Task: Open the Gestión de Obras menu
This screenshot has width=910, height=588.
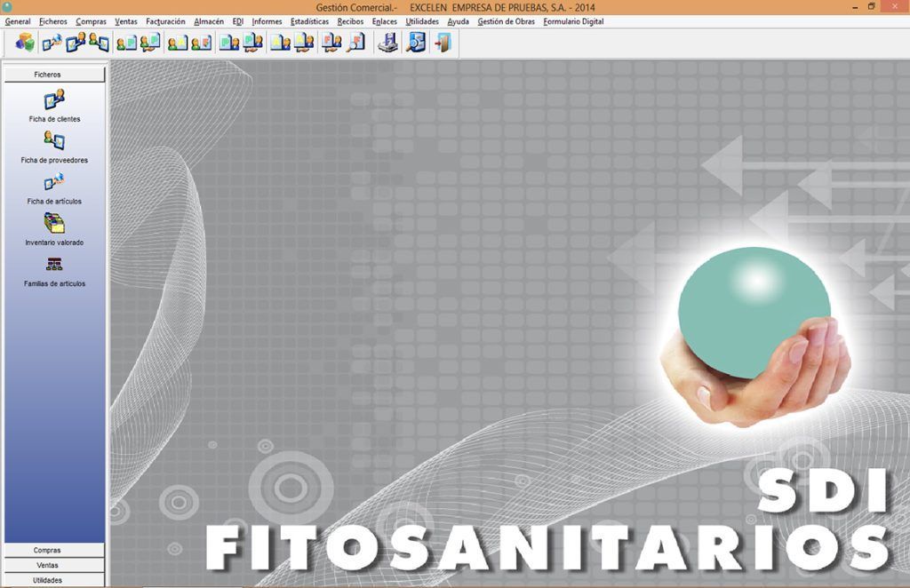Action: 507,20
